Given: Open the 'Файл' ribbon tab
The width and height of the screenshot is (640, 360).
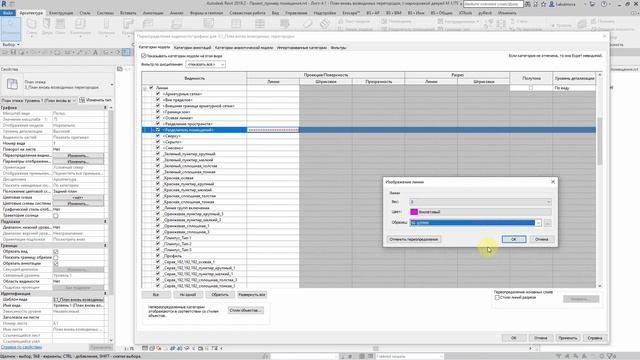Looking at the screenshot, I should 8,13.
